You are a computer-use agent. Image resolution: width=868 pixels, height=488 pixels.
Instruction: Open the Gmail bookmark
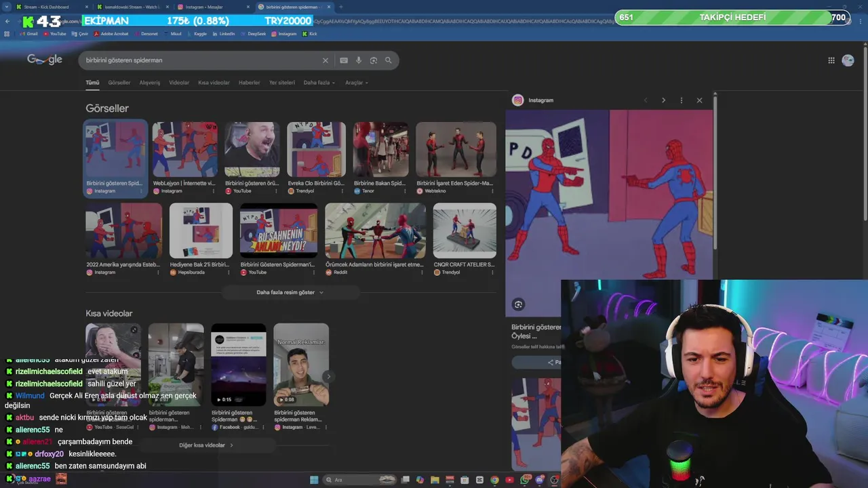point(28,34)
